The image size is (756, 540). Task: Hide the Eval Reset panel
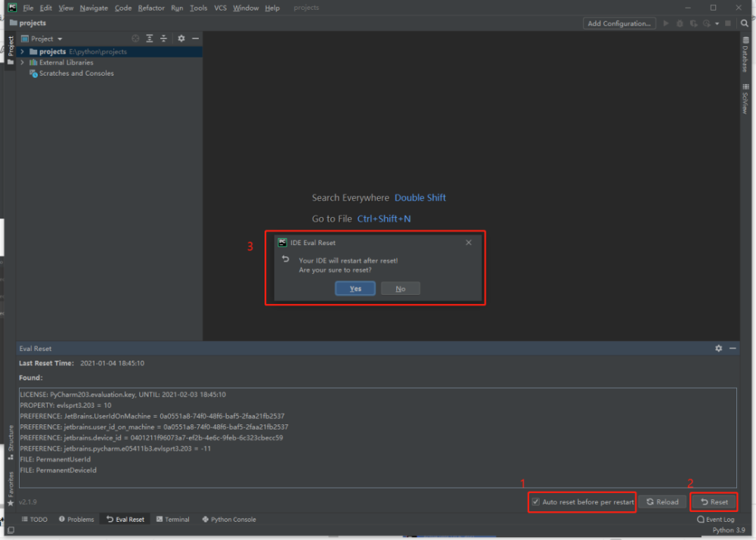click(x=733, y=348)
